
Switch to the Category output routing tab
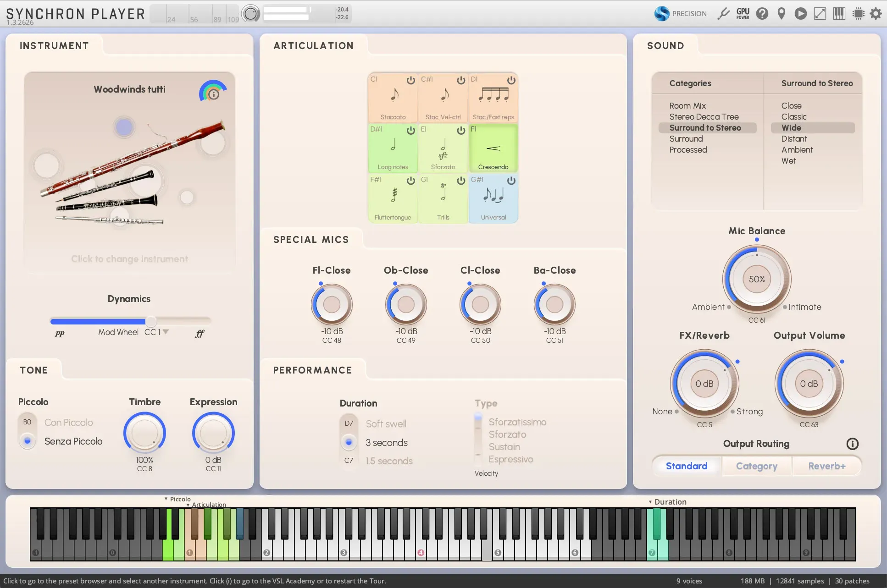pyautogui.click(x=756, y=466)
